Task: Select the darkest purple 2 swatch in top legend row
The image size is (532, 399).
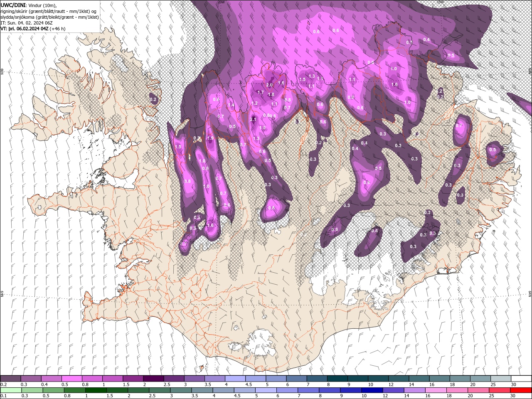Action: (153, 379)
